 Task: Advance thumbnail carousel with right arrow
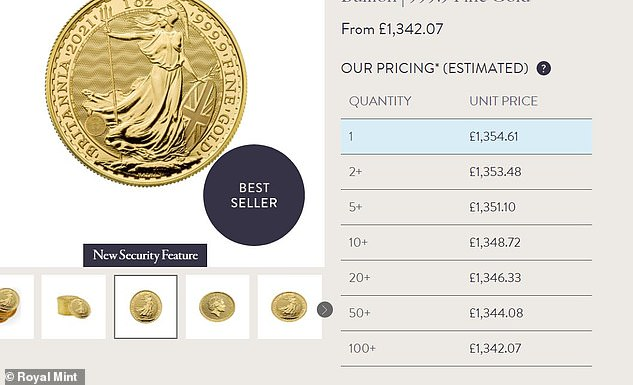point(325,310)
